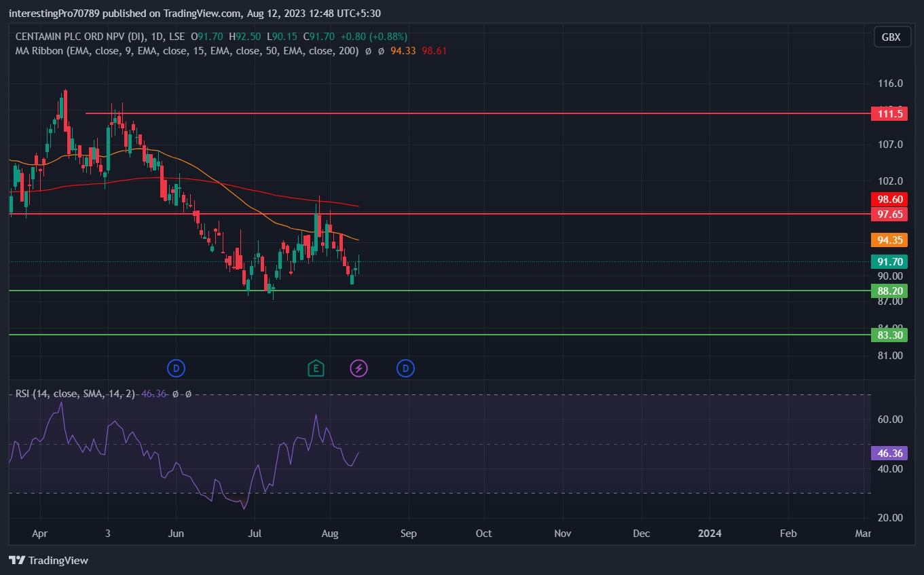Viewport: 924px width, 575px height.
Task: Select the 98.60 red price label
Action: tap(889, 199)
